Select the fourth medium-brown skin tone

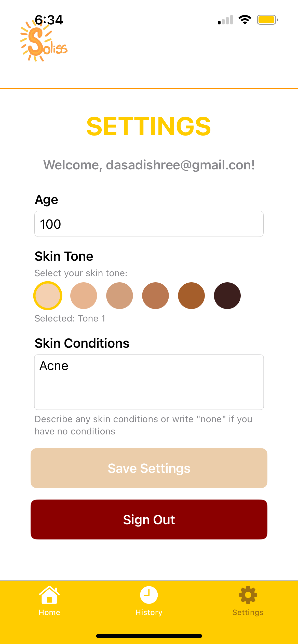(156, 296)
